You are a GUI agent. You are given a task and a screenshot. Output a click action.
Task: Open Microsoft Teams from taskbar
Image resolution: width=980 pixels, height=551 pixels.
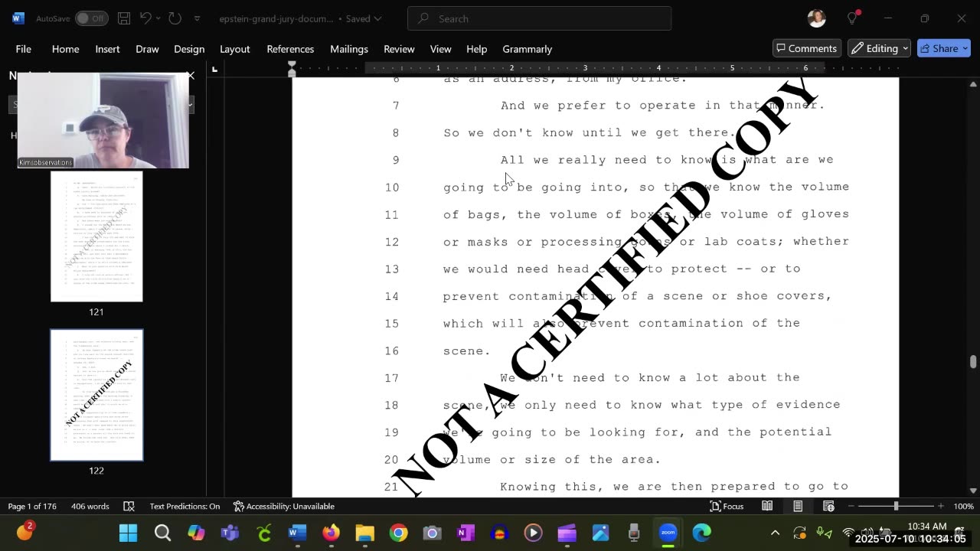230,533
